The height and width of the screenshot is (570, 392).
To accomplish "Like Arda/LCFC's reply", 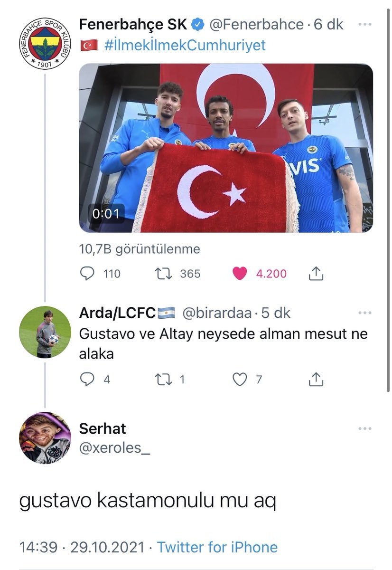I will (x=241, y=380).
